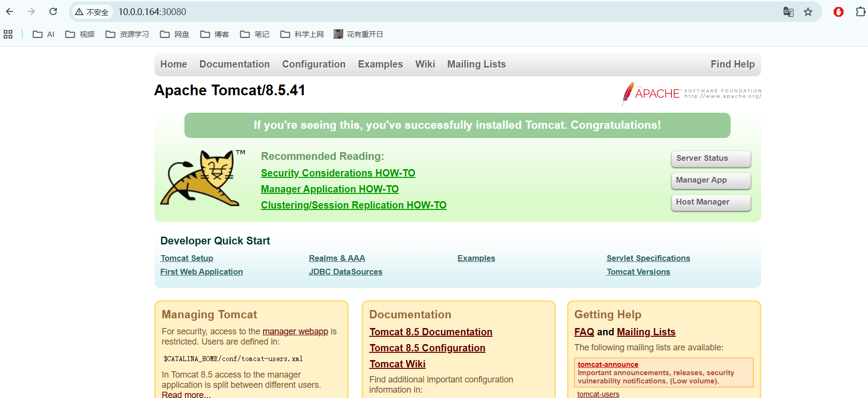Click the address bar URL field
The width and height of the screenshot is (868, 398).
coord(388,12)
